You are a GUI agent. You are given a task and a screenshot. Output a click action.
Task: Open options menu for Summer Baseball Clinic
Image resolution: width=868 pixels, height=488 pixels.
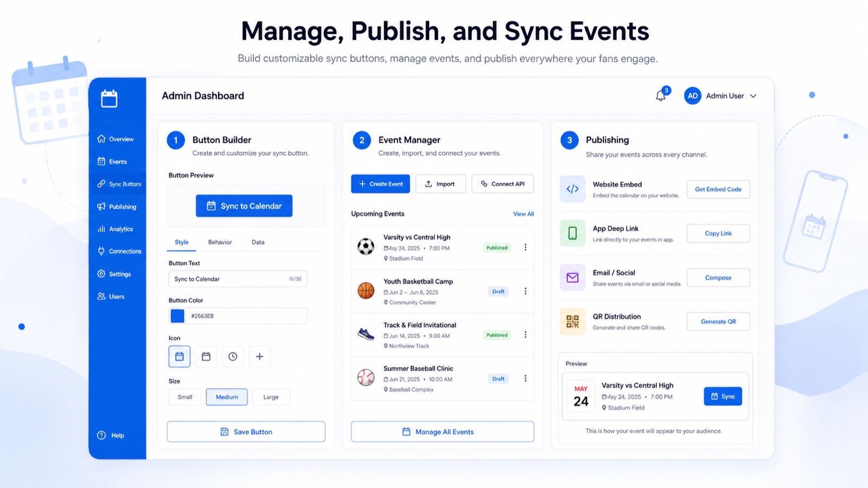click(525, 378)
